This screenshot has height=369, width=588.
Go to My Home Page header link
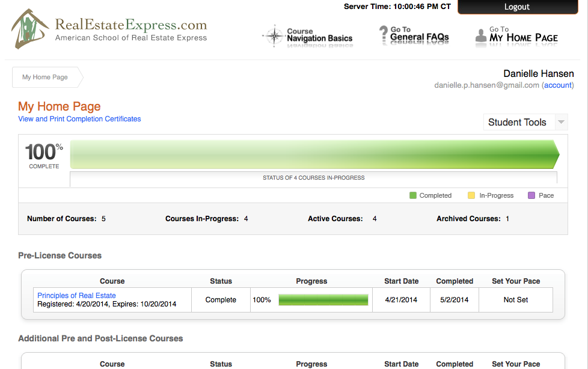pyautogui.click(x=524, y=34)
